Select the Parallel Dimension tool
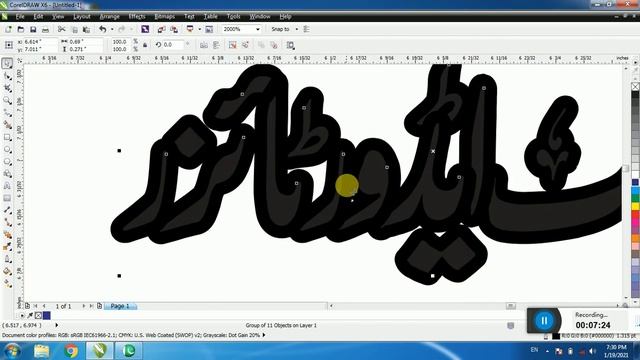Image resolution: width=640 pixels, height=360 pixels. tap(7, 210)
